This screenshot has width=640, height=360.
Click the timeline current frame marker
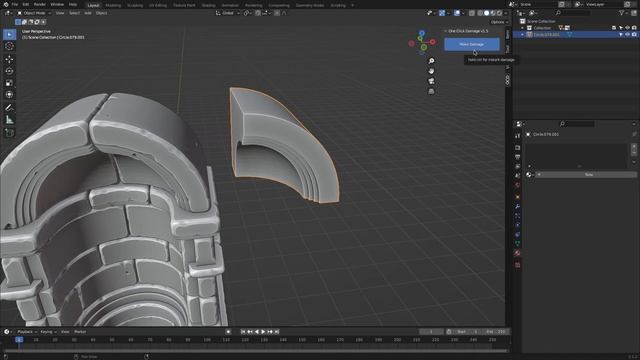(19, 340)
